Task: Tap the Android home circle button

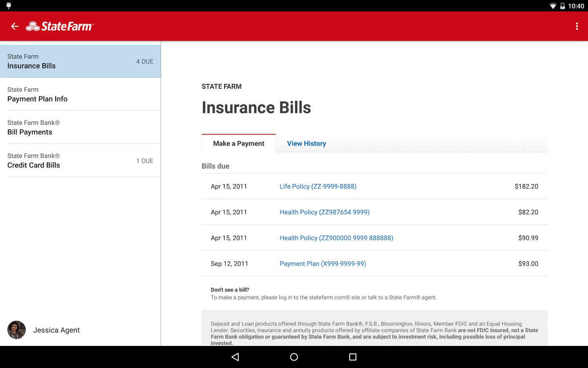Action: (x=294, y=357)
